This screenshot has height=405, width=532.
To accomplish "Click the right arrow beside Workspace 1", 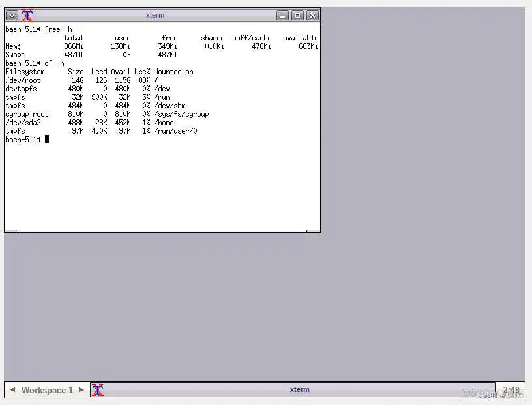I will pos(81,389).
